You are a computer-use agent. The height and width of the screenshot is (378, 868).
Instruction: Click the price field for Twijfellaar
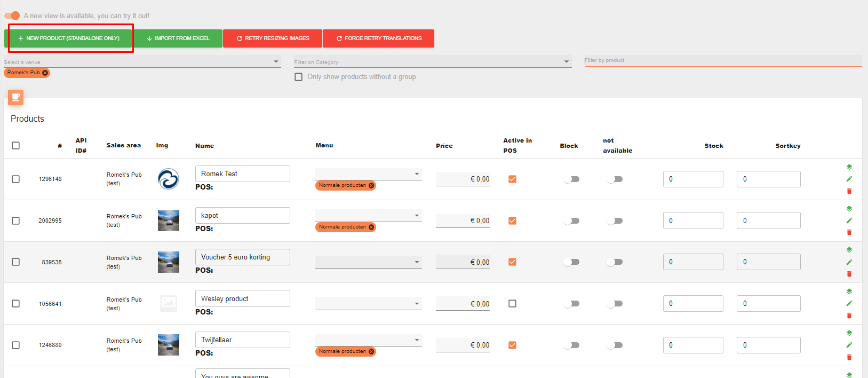tap(463, 345)
